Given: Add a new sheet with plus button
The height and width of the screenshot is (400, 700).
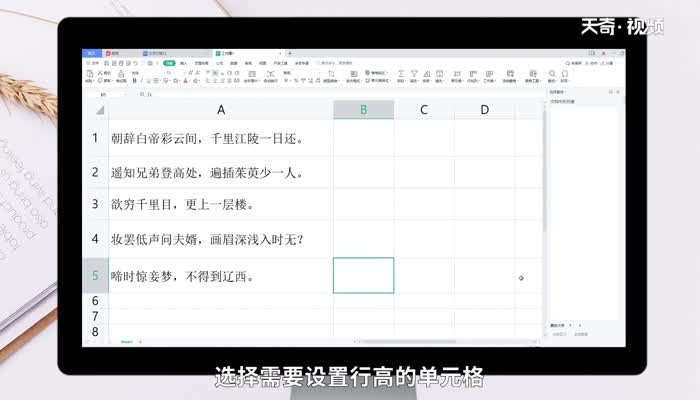Looking at the screenshot, I should pyautogui.click(x=140, y=342).
